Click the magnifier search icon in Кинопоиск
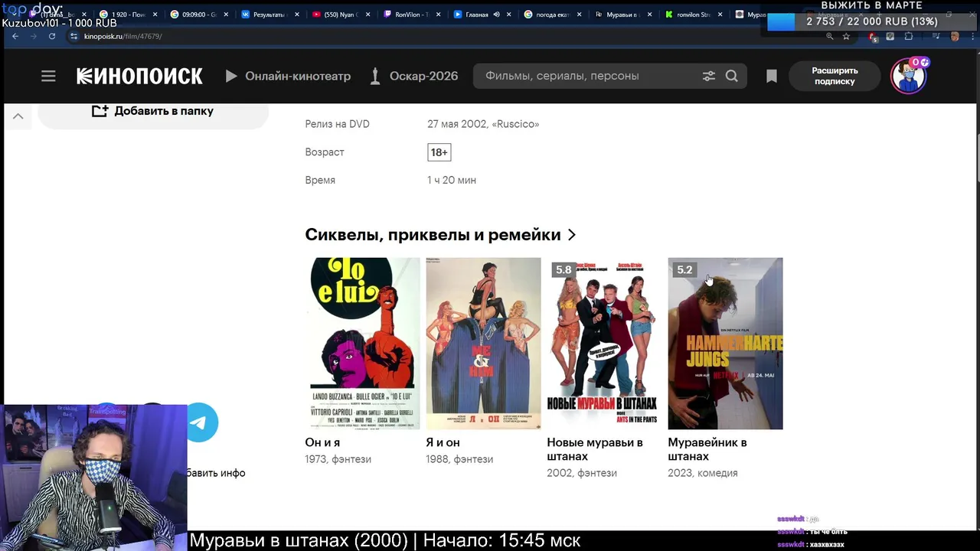The width and height of the screenshot is (980, 551). coord(732,76)
